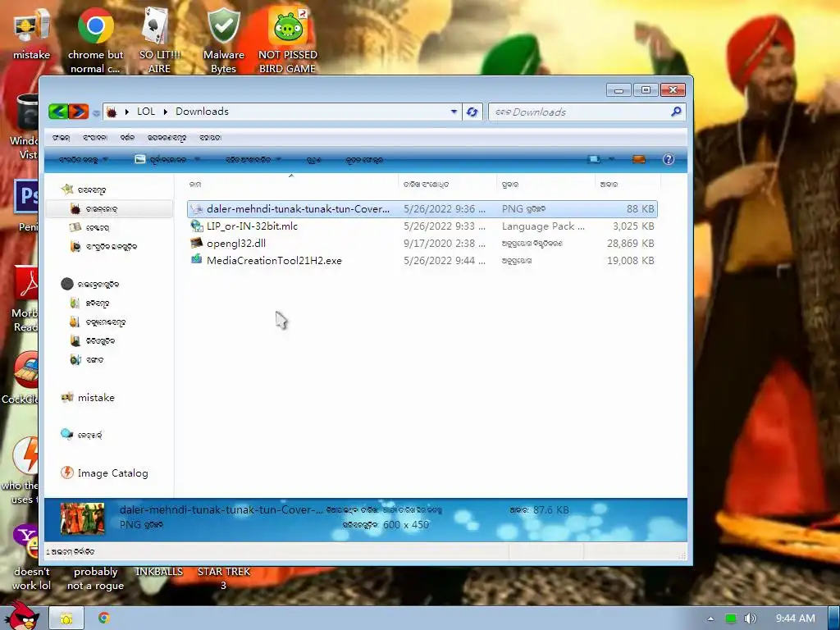840x630 pixels.
Task: Open the address bar history dropdown
Action: coord(454,112)
